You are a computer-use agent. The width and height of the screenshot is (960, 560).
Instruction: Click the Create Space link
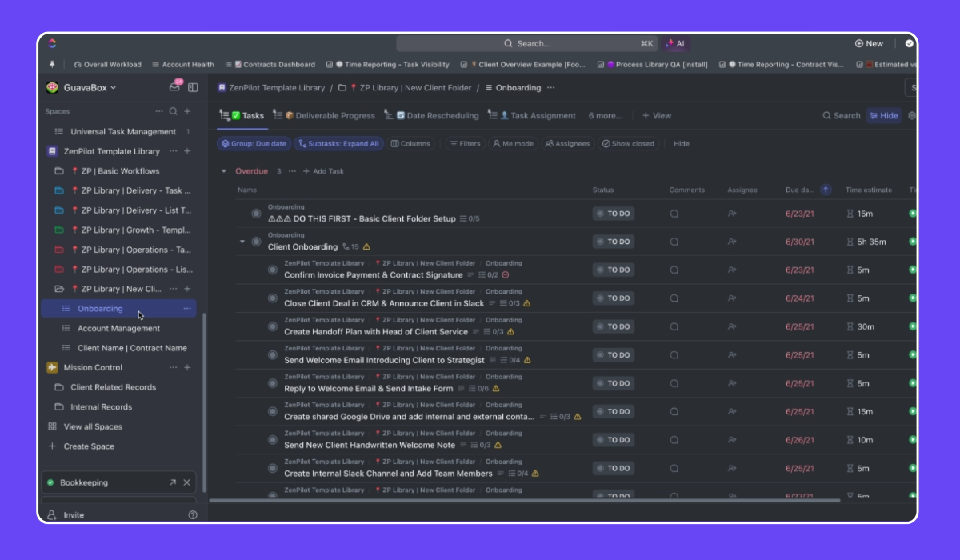[89, 446]
